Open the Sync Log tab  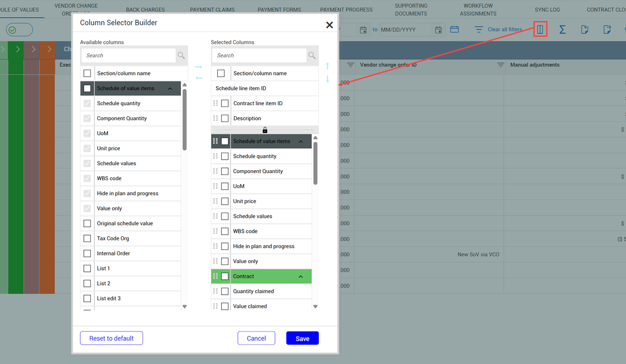pos(547,10)
